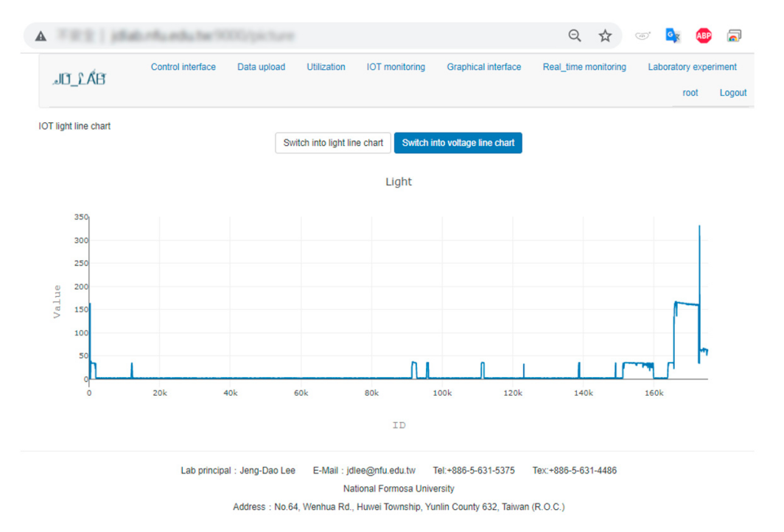Click the zoom out magnifier icon in address bar

click(575, 35)
